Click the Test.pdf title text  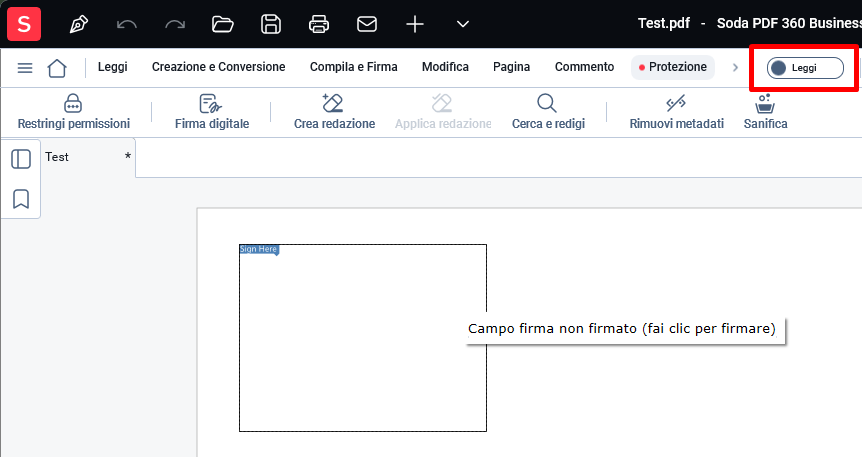(x=664, y=23)
